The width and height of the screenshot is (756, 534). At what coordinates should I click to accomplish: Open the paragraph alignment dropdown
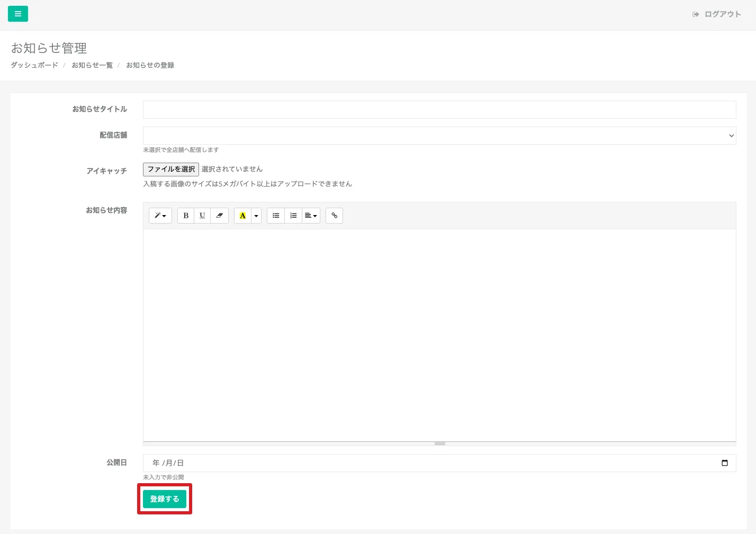click(311, 216)
